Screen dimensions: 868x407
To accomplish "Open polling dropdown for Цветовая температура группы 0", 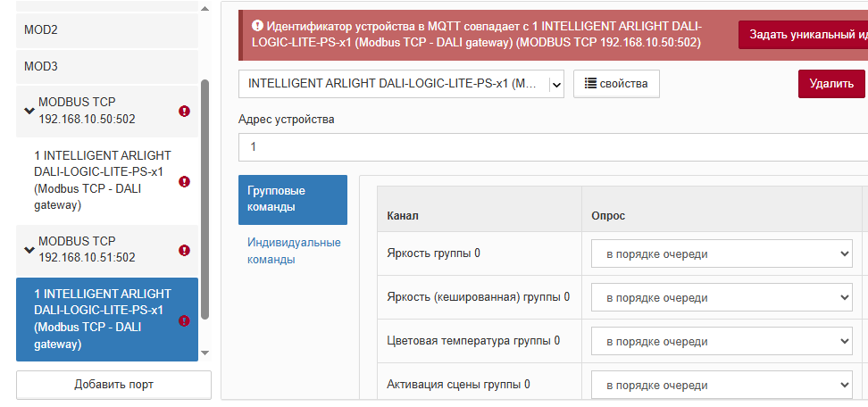I will click(x=722, y=342).
